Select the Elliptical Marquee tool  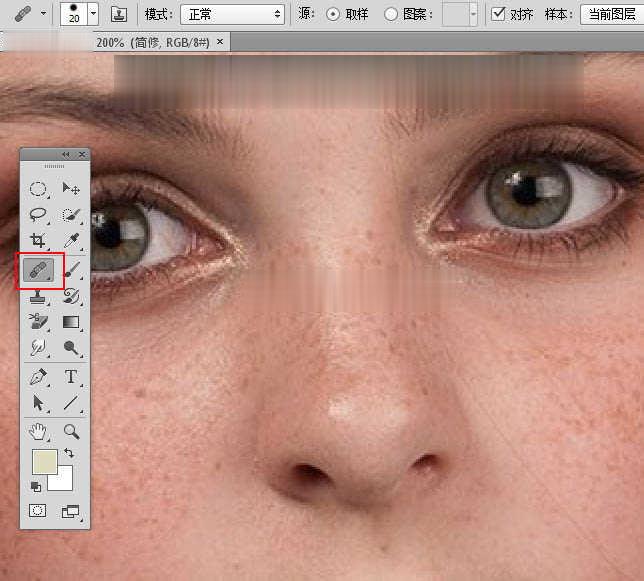click(x=38, y=190)
